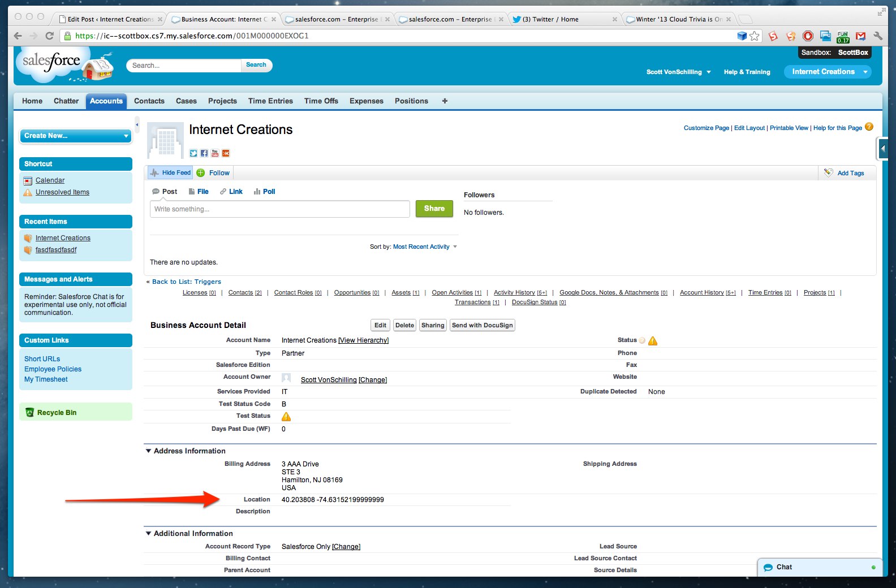Open the Facebook social icon for the account
This screenshot has width=896, height=588.
point(204,153)
